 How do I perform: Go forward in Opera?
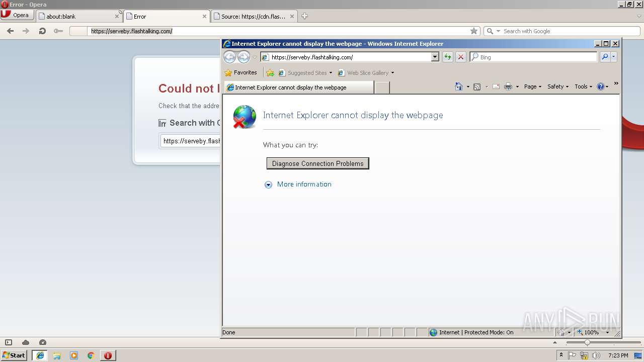click(x=26, y=31)
